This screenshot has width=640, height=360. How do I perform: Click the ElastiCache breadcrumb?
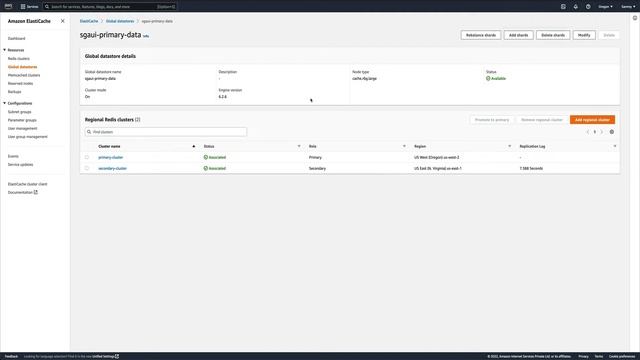(89, 21)
